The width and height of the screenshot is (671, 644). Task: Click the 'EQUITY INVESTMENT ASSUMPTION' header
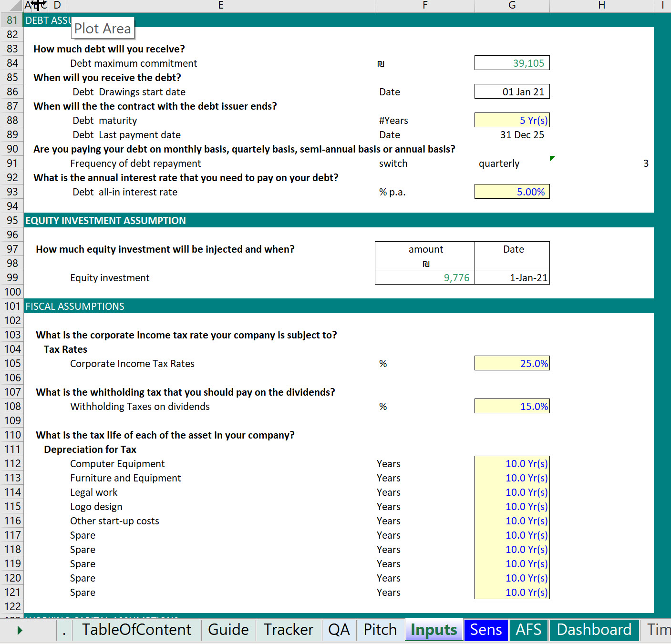(105, 220)
